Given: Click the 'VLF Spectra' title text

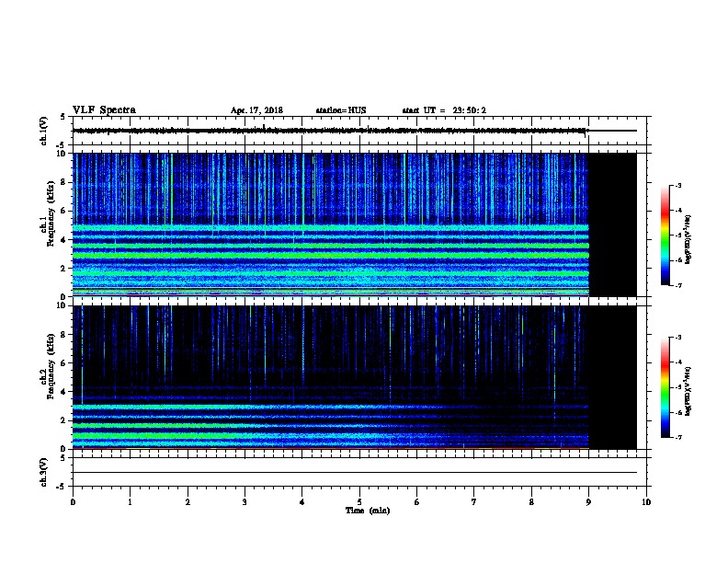Looking at the screenshot, I should click(x=104, y=110).
